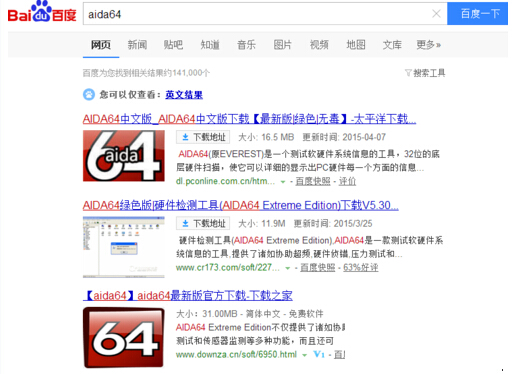Click the AIDA64 software screenshot thumbnail
The image size is (512, 374).
point(124,247)
